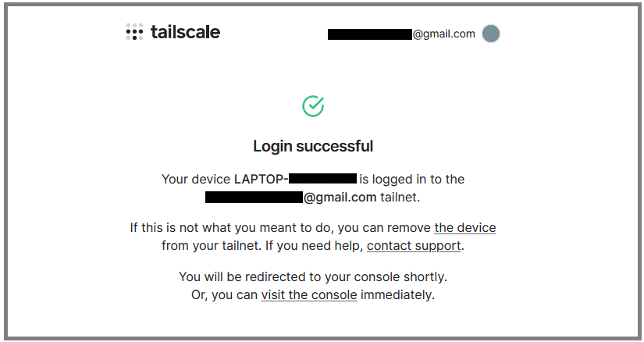Click the green success checkmark icon

(x=313, y=106)
